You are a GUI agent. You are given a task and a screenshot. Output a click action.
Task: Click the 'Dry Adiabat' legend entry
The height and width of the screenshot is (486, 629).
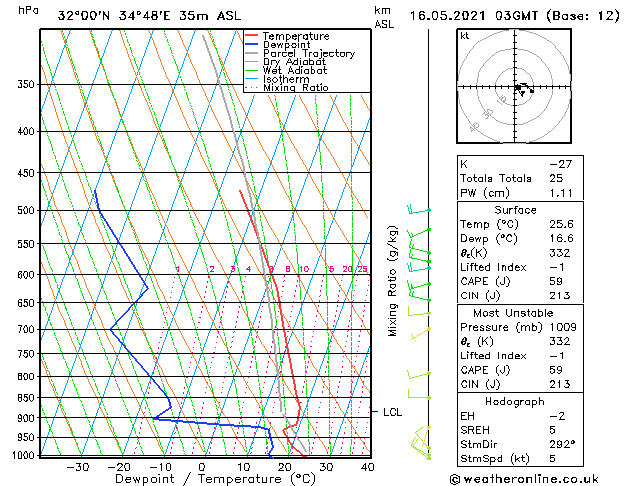tap(294, 62)
